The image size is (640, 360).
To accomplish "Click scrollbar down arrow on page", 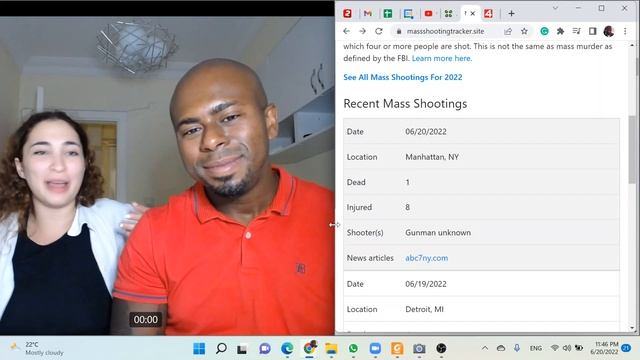I will coord(632,328).
